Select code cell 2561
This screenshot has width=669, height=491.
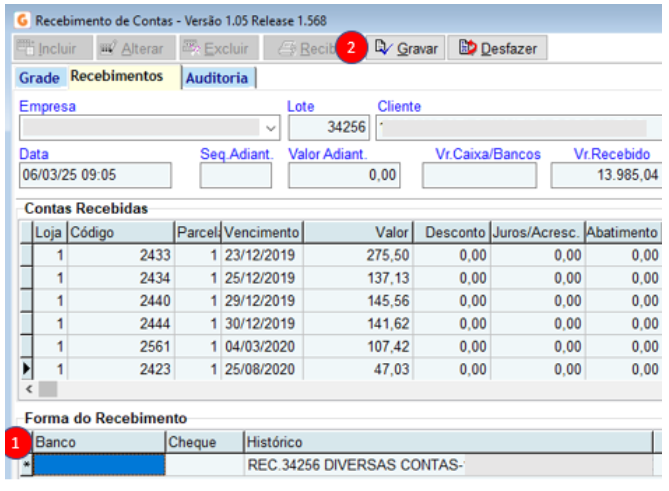tap(121, 346)
